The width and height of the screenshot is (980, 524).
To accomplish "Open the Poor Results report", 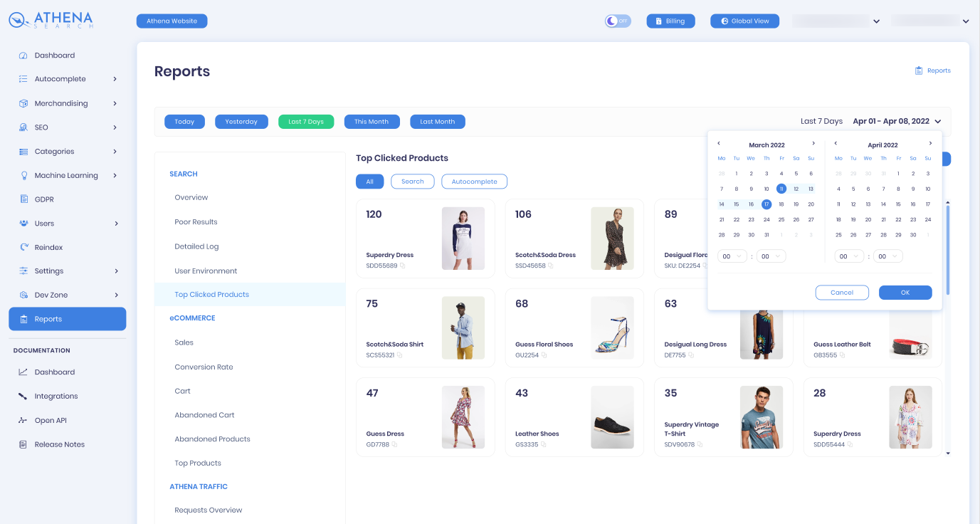I will [x=196, y=222].
